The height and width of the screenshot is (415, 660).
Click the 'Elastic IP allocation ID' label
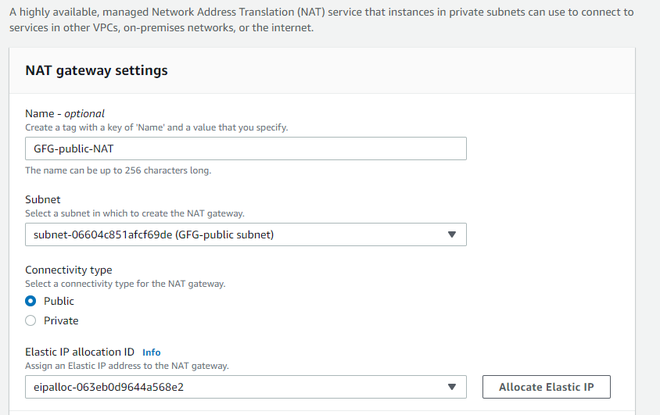coord(79,352)
